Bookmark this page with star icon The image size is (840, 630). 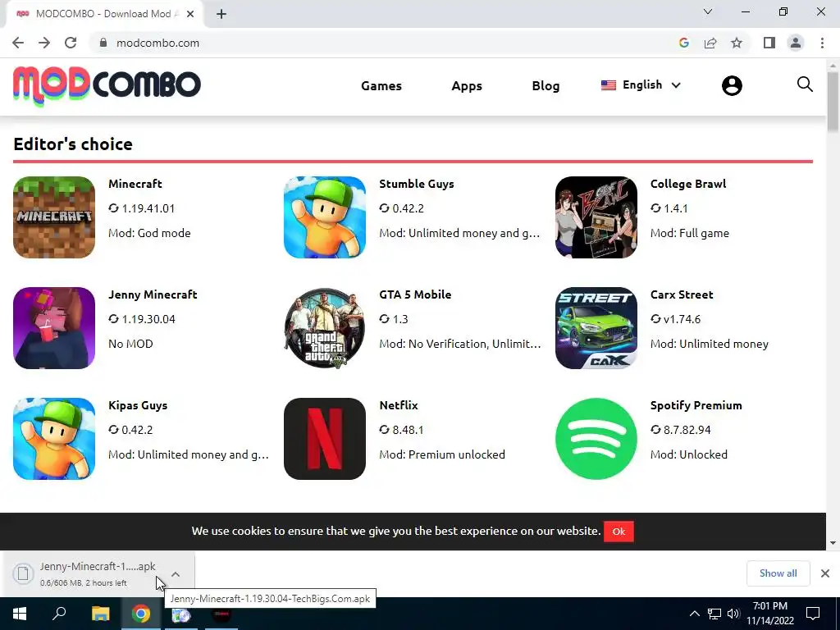(737, 43)
